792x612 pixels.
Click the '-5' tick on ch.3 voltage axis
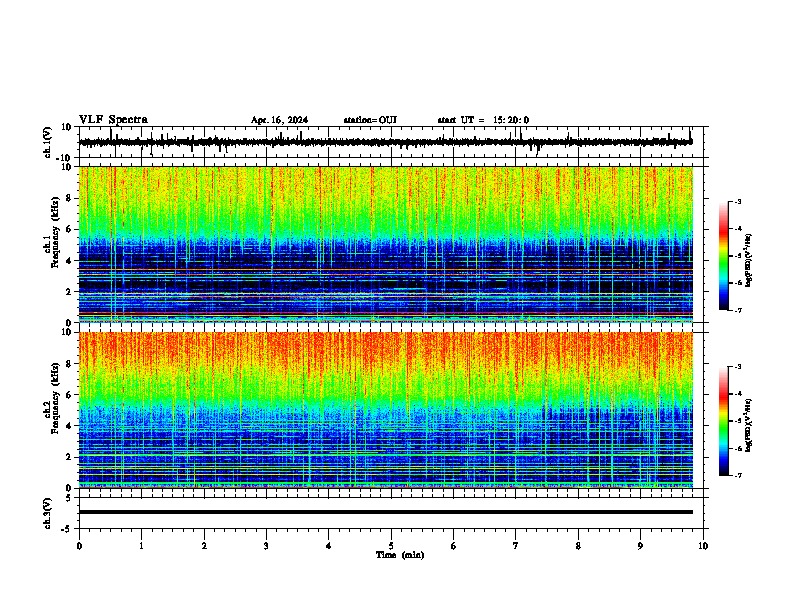pos(67,529)
